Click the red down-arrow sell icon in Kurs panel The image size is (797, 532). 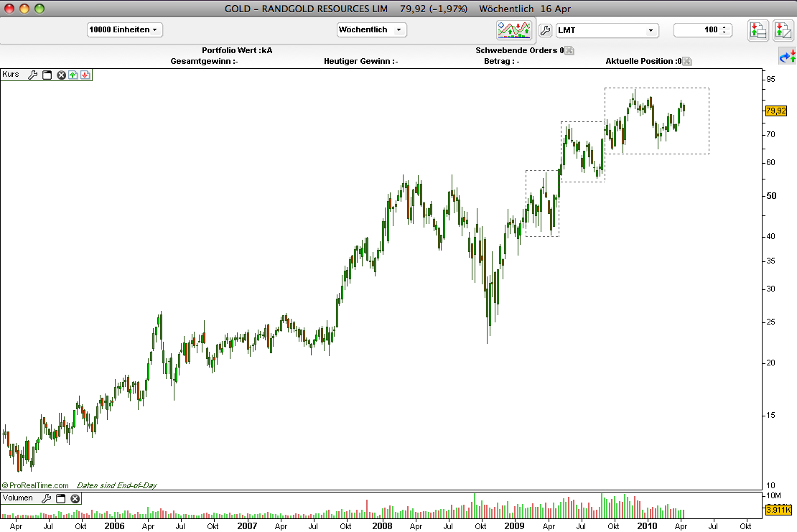click(x=85, y=75)
